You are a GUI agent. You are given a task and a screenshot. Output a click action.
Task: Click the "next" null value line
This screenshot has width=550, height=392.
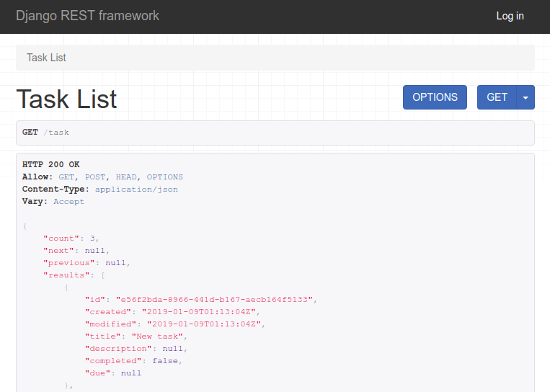(x=76, y=250)
